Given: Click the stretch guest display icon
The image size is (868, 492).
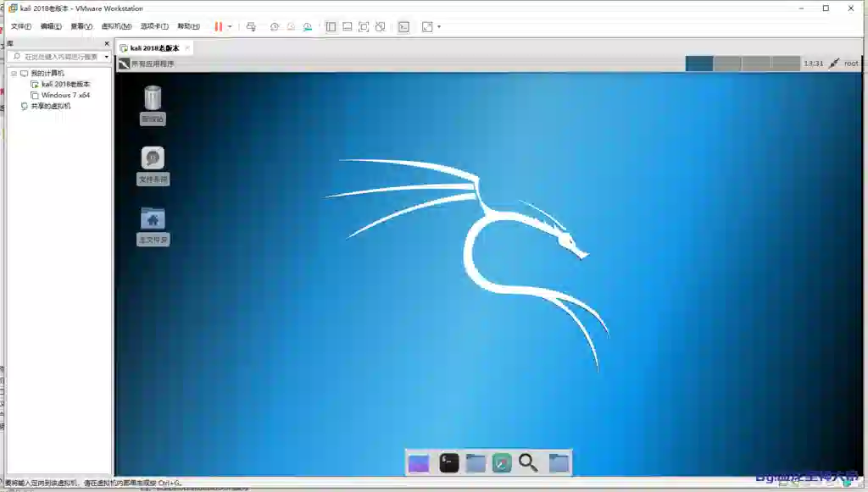Looking at the screenshot, I should click(x=427, y=26).
